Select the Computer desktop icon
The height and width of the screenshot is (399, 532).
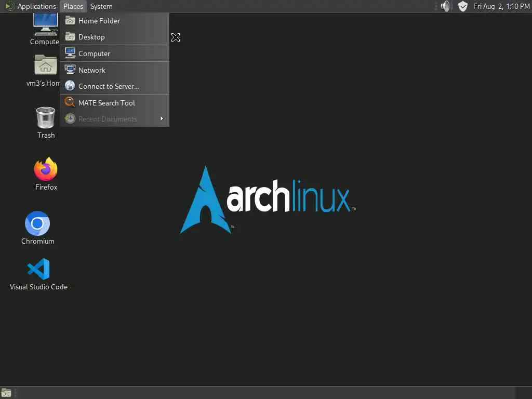[45, 29]
